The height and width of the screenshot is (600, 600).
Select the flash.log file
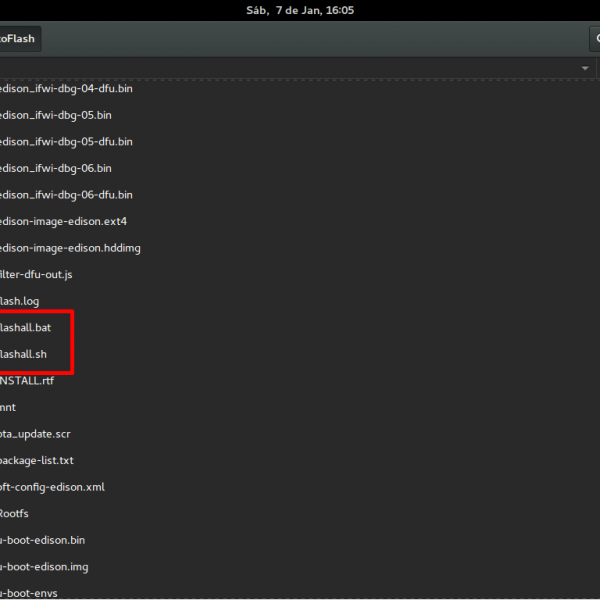(20, 301)
